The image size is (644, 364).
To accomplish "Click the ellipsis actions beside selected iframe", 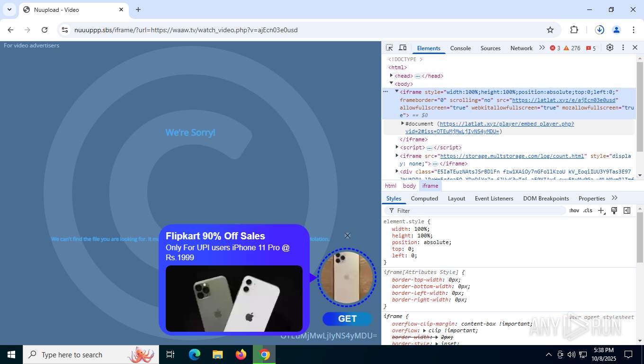I will (x=385, y=91).
